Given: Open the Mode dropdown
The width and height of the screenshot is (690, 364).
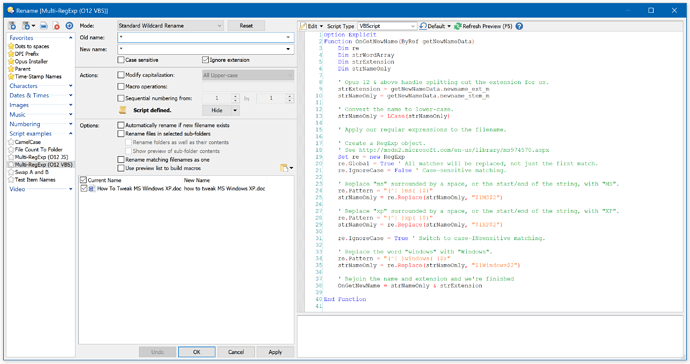Looking at the screenshot, I should 170,26.
